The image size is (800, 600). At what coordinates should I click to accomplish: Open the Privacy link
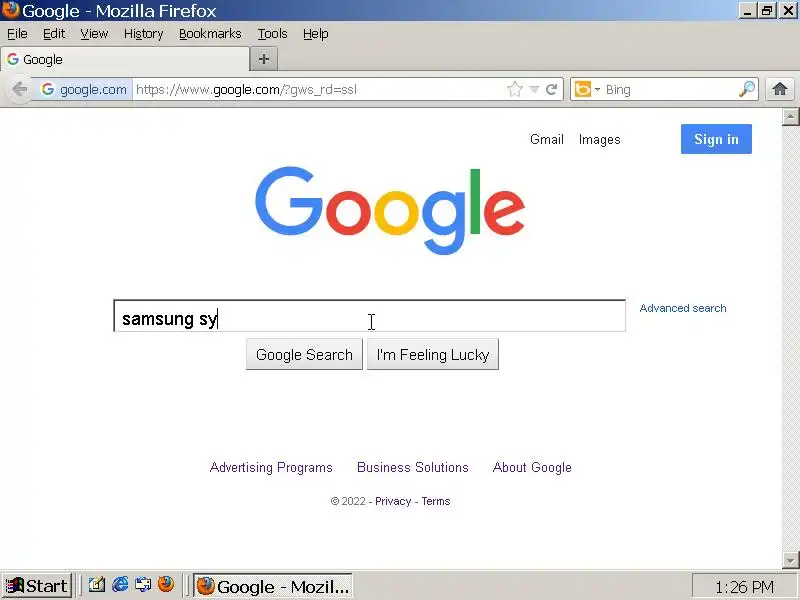point(393,501)
